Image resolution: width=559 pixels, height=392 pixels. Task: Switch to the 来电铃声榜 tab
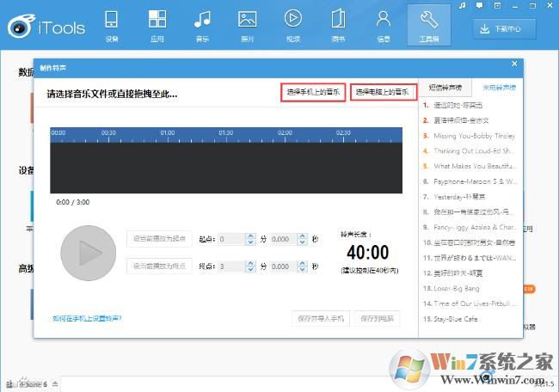click(x=500, y=89)
